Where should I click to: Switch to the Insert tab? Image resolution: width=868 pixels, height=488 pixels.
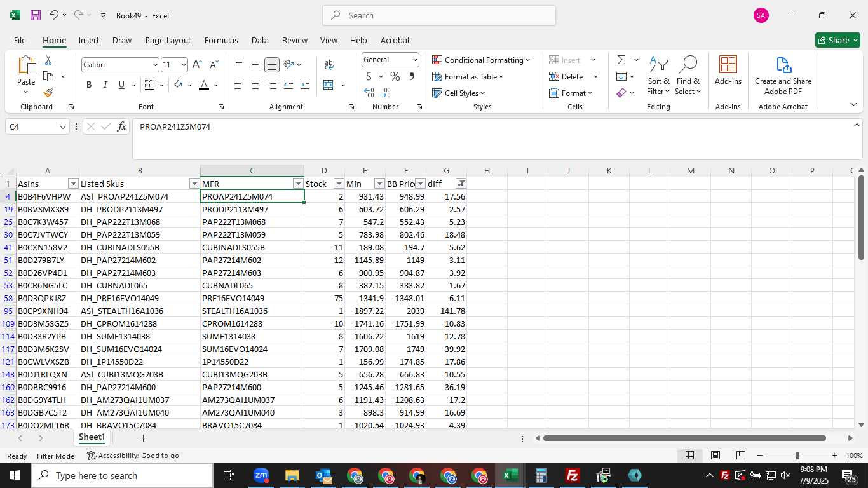point(89,40)
